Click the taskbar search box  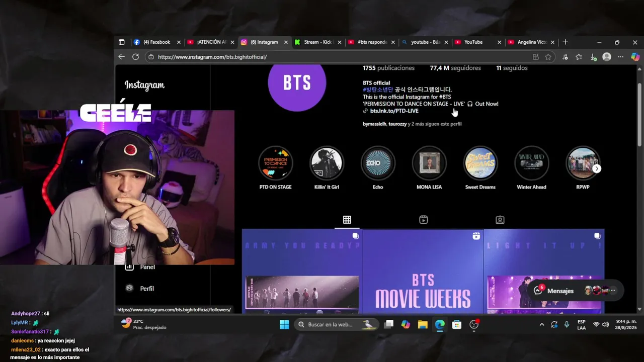point(337,325)
